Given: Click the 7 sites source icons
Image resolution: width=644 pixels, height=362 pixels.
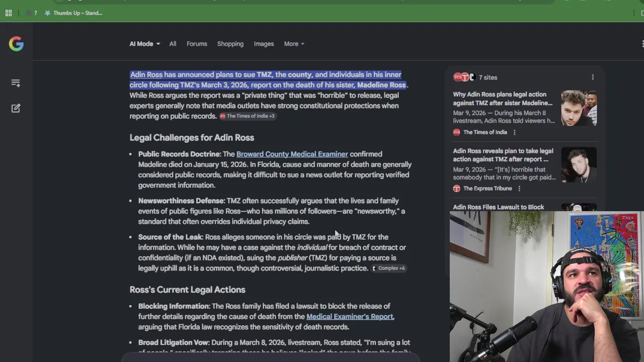Looking at the screenshot, I should pos(464,77).
